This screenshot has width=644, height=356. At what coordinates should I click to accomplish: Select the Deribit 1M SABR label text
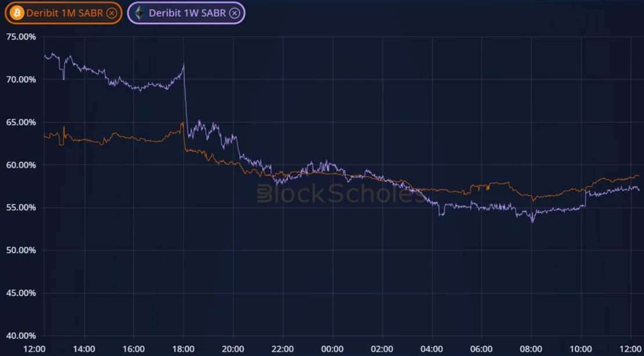[65, 13]
